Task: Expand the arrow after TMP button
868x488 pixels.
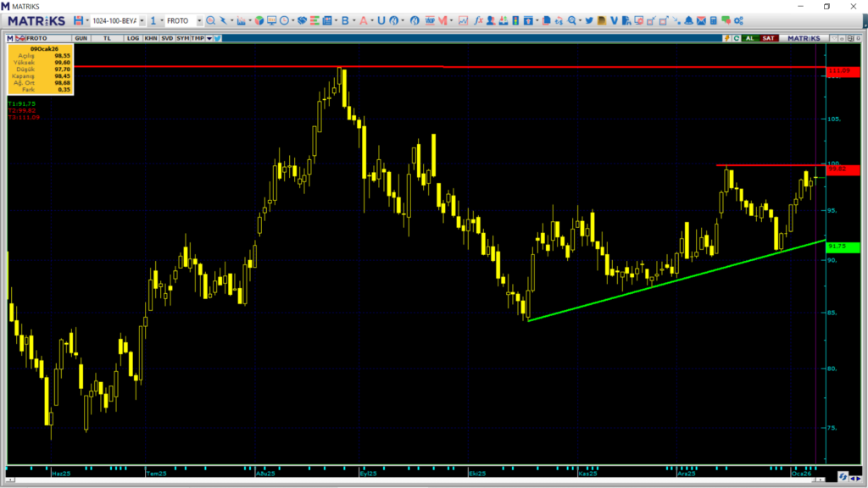Action: (x=209, y=38)
